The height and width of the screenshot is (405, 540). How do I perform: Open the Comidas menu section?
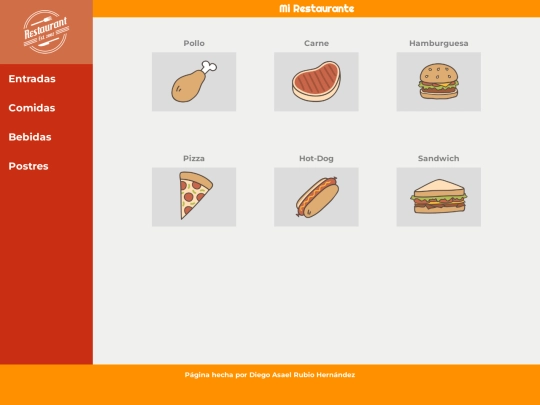[32, 108]
